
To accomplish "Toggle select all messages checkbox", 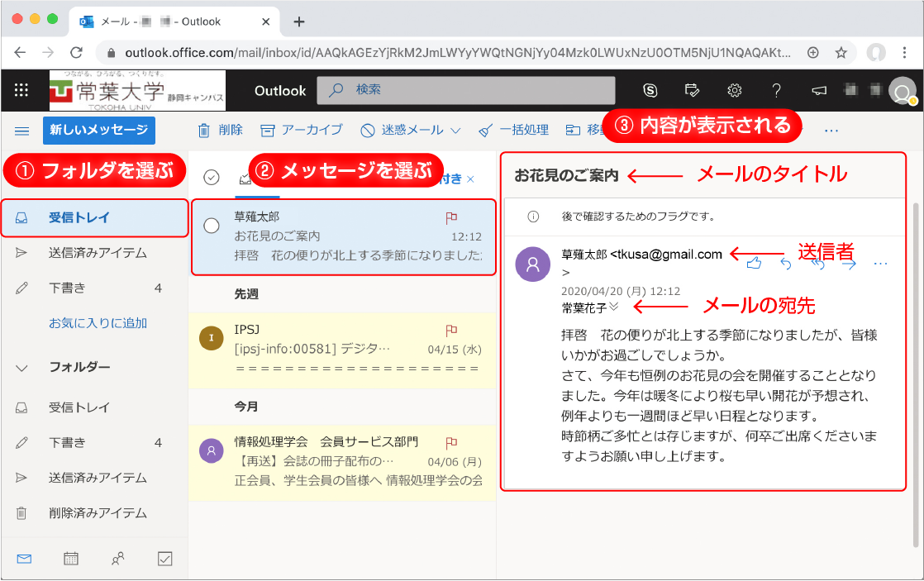I will pos(211,177).
